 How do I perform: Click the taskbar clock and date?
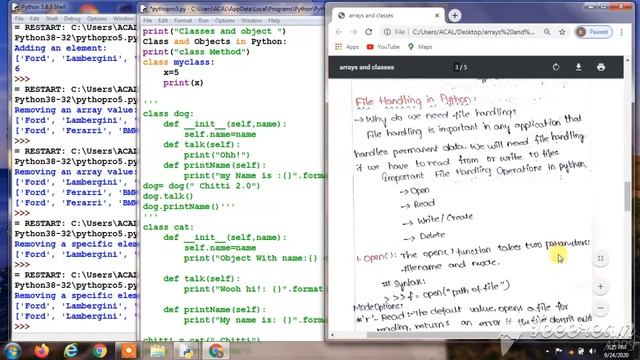(616, 351)
